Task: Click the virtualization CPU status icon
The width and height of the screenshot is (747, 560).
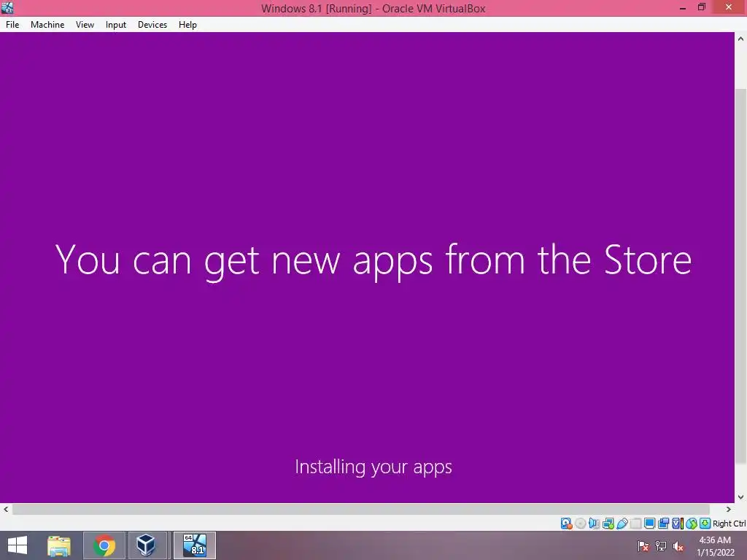Action: tap(678, 524)
